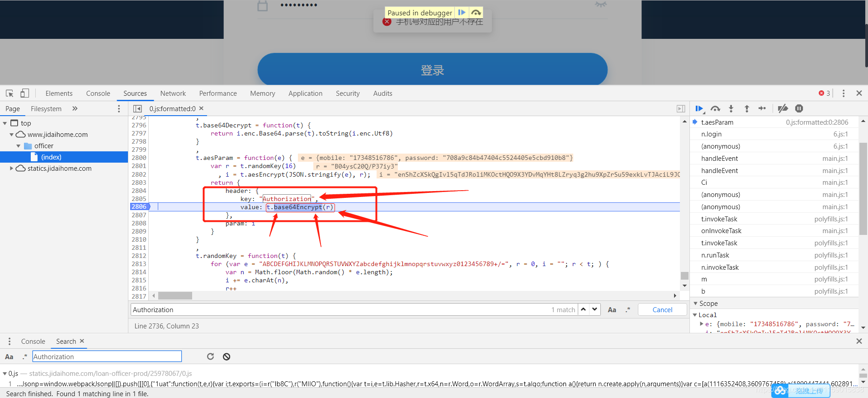This screenshot has height=398, width=868.
Task: Go to next find match arrow
Action: click(x=595, y=309)
